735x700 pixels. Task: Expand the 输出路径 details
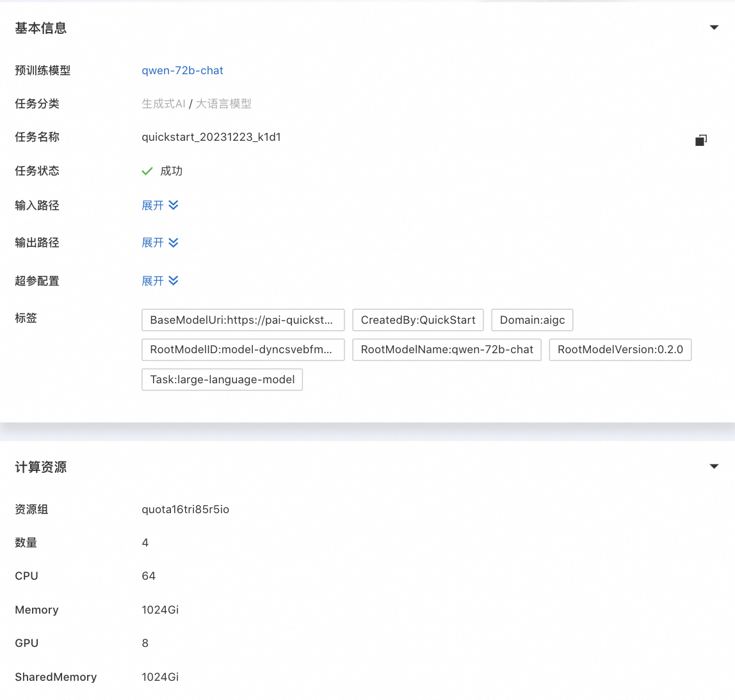(160, 243)
